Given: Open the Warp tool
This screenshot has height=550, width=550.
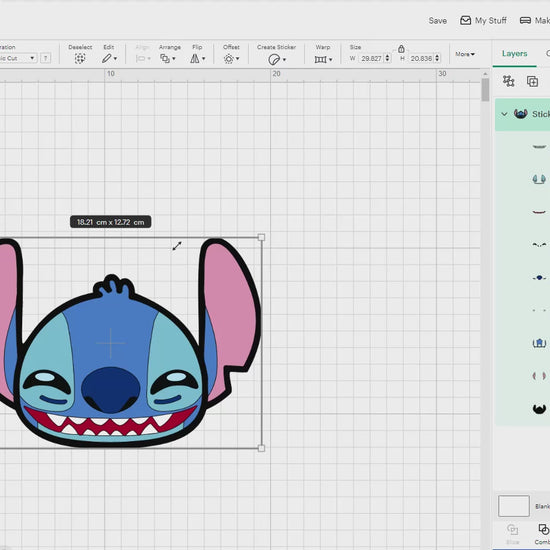Looking at the screenshot, I should pyautogui.click(x=320, y=59).
